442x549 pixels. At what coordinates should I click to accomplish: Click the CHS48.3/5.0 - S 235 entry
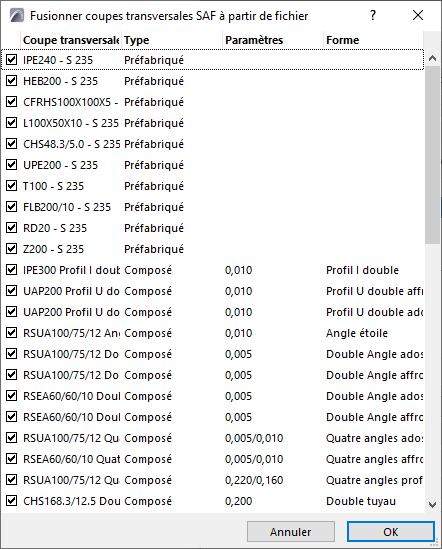[x=71, y=144]
